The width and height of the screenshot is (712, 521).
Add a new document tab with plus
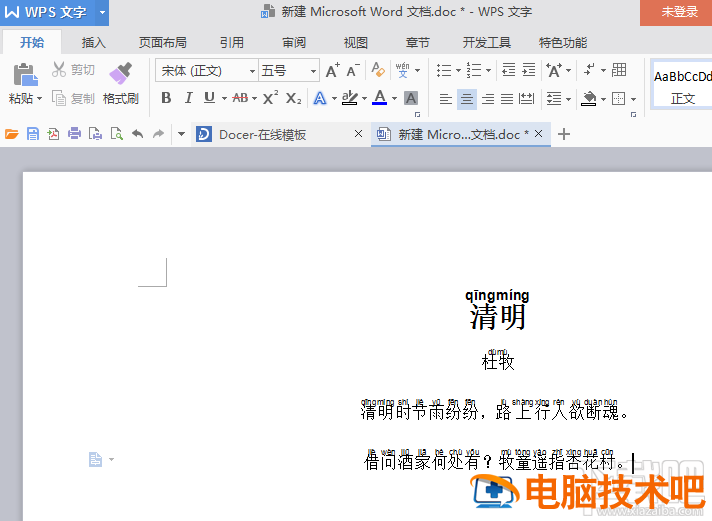(564, 134)
